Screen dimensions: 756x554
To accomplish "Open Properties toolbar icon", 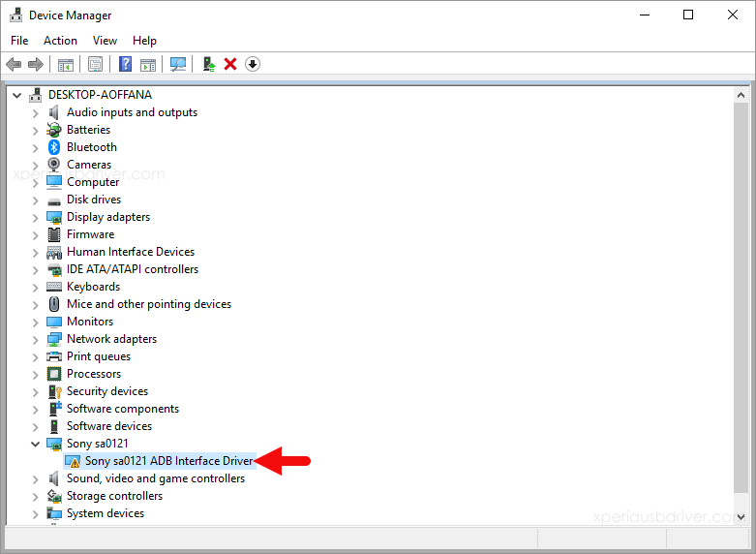I will coord(96,64).
